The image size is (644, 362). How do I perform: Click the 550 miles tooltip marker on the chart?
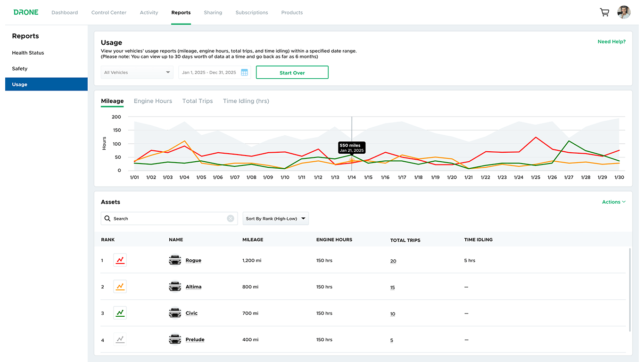pos(351,148)
